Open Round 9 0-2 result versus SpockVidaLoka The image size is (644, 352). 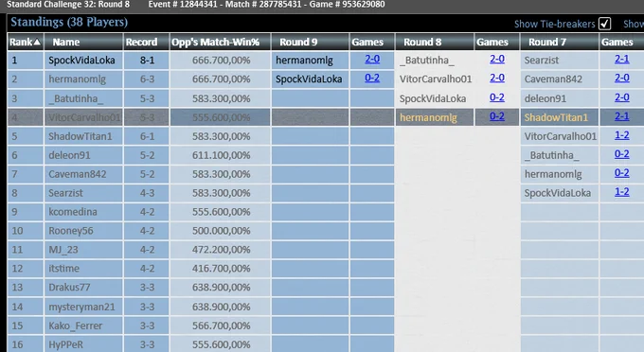(x=372, y=78)
